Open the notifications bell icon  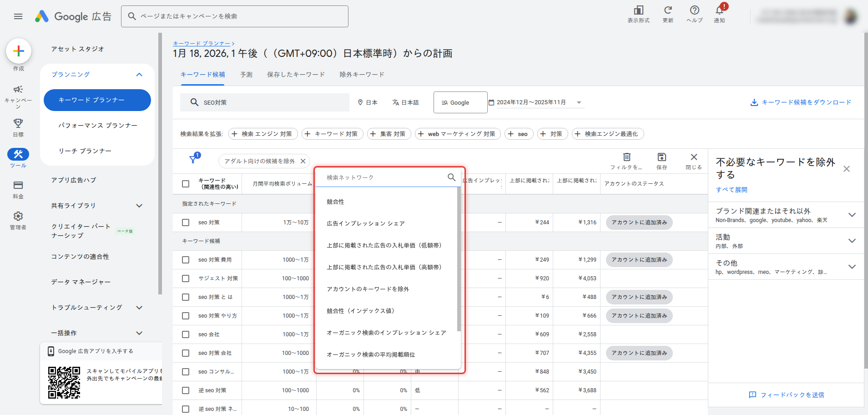[719, 11]
